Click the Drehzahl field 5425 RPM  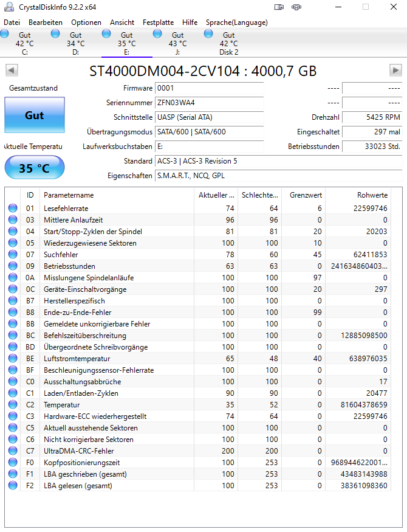(372, 117)
